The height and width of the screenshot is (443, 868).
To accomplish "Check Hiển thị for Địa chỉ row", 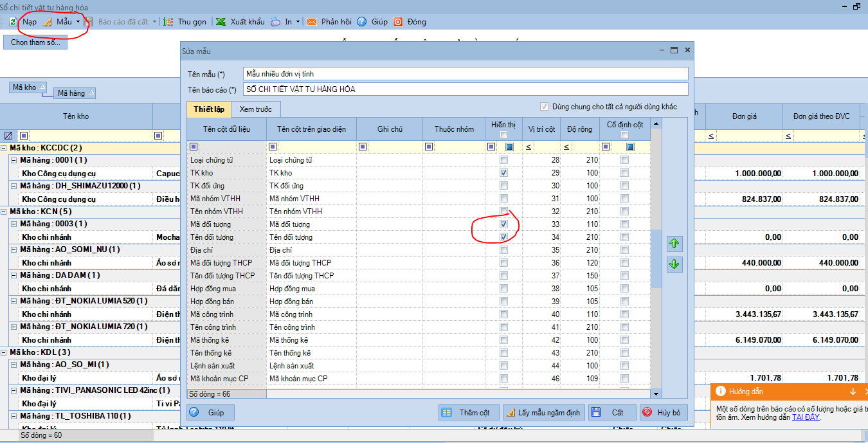I will tap(503, 250).
